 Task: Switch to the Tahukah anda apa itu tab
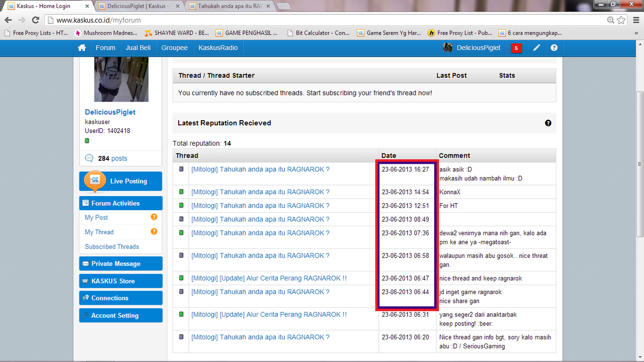coord(230,7)
